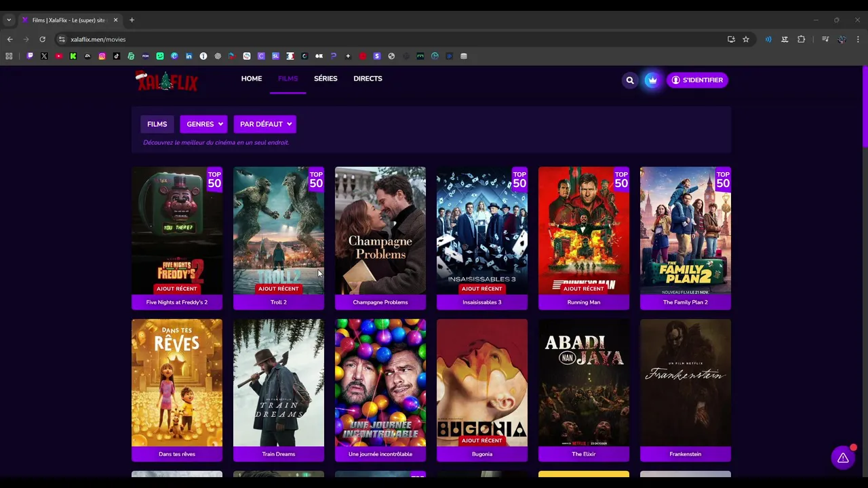Viewport: 868px width, 488px height.
Task: Open the media control music-list icon
Action: tap(825, 39)
